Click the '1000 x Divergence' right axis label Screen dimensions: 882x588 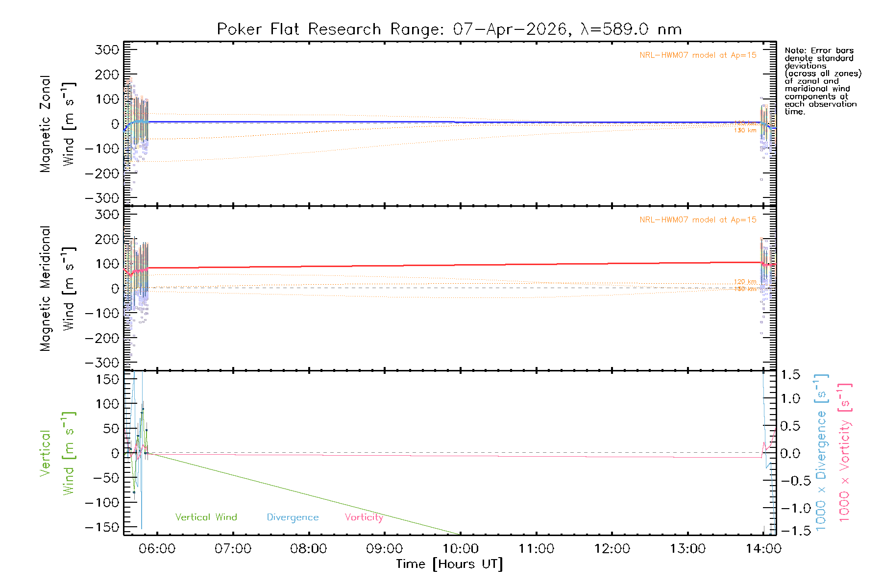coord(821,452)
